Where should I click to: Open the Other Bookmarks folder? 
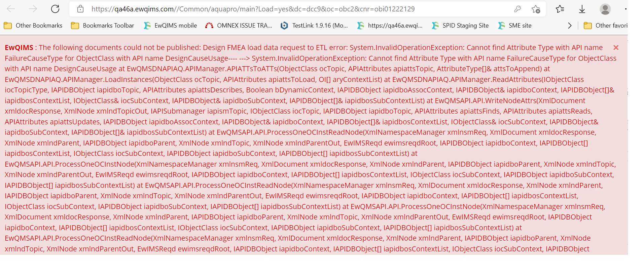tap(33, 26)
